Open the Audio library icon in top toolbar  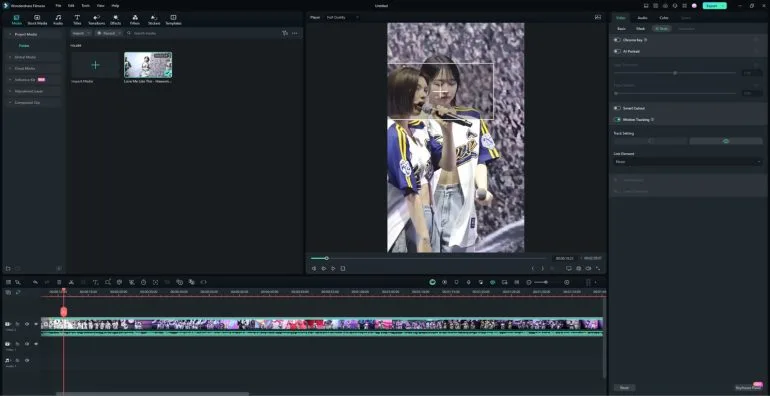click(58, 20)
